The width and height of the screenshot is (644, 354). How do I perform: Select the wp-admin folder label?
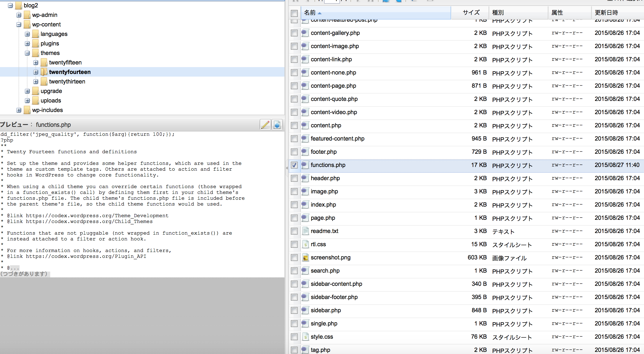(x=45, y=15)
